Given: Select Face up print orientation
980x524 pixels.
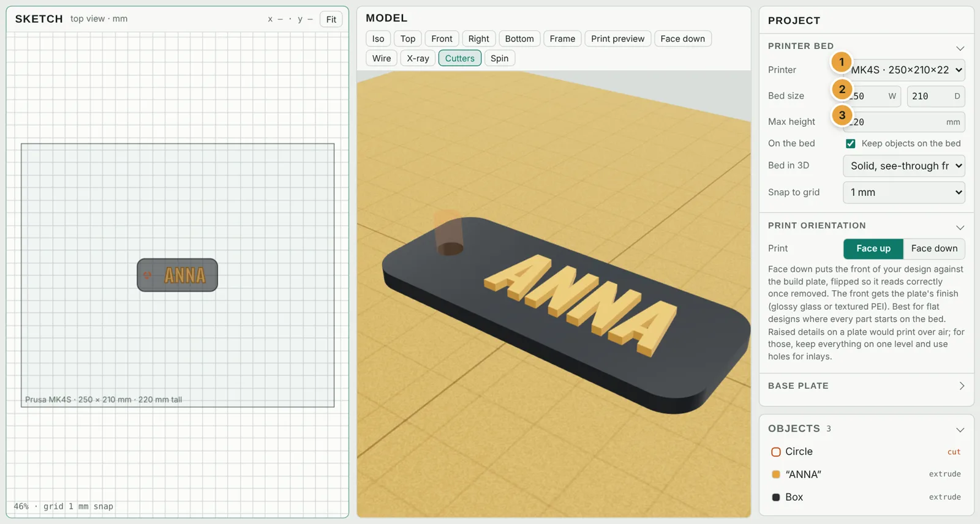Looking at the screenshot, I should 873,249.
